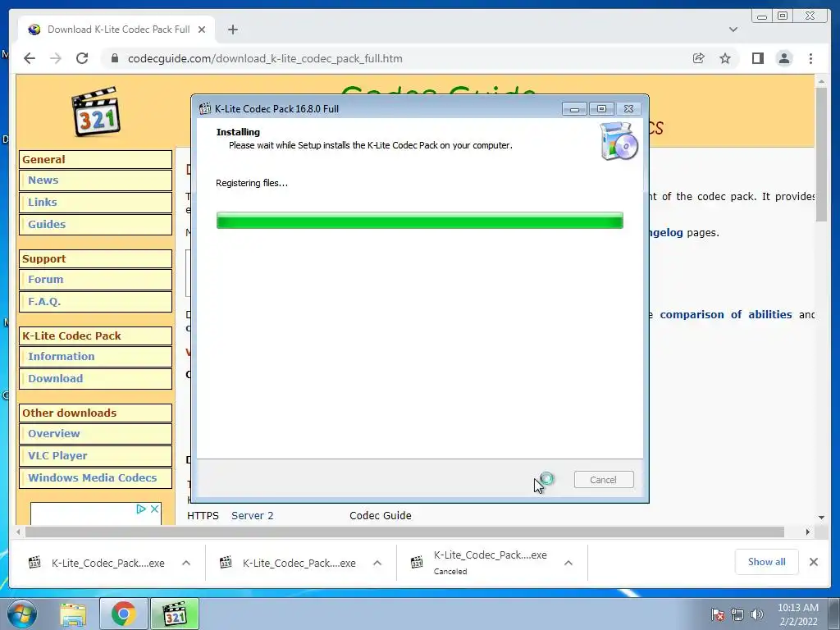Click the installer box and disc graphic
This screenshot has height=630, width=840.
619,141
